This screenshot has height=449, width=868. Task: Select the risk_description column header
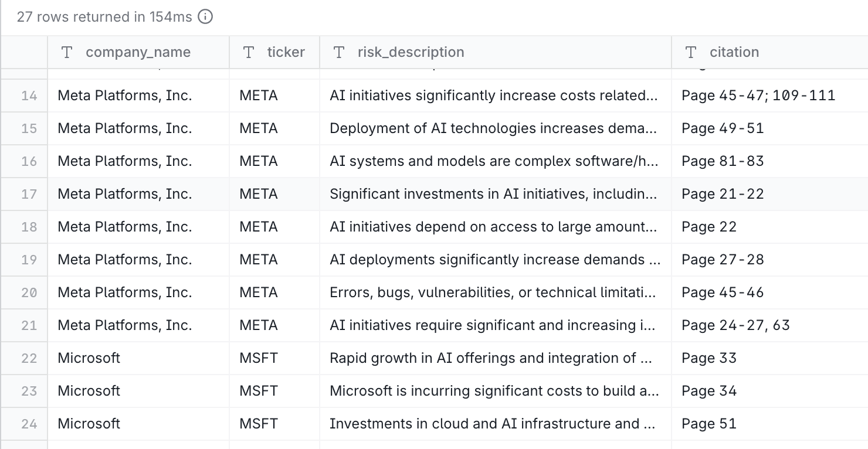411,52
